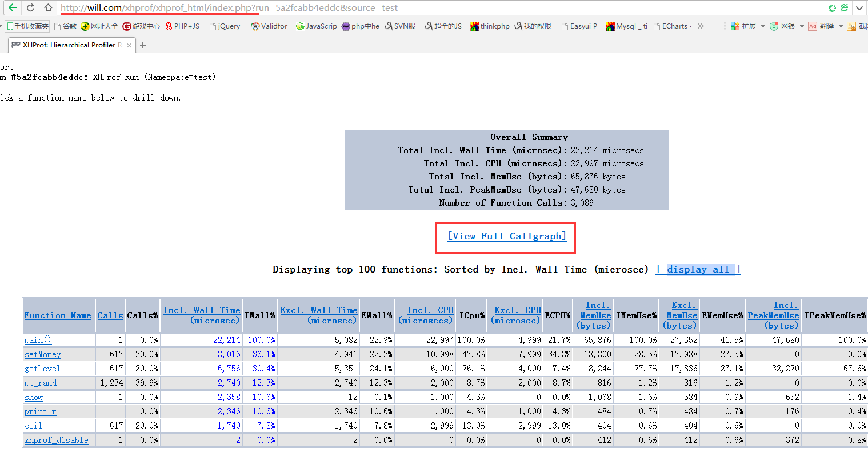Reload the page with the refresh icon
The image size is (868, 456).
click(30, 8)
